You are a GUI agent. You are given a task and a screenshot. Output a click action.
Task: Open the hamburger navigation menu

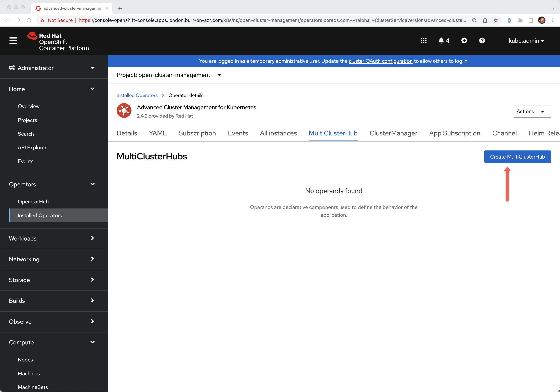point(13,40)
